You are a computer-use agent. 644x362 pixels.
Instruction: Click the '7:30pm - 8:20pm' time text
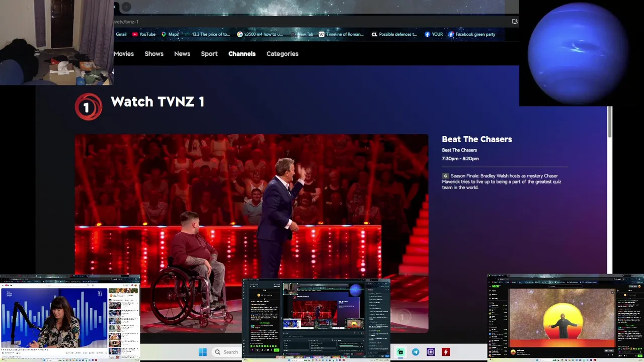(460, 158)
